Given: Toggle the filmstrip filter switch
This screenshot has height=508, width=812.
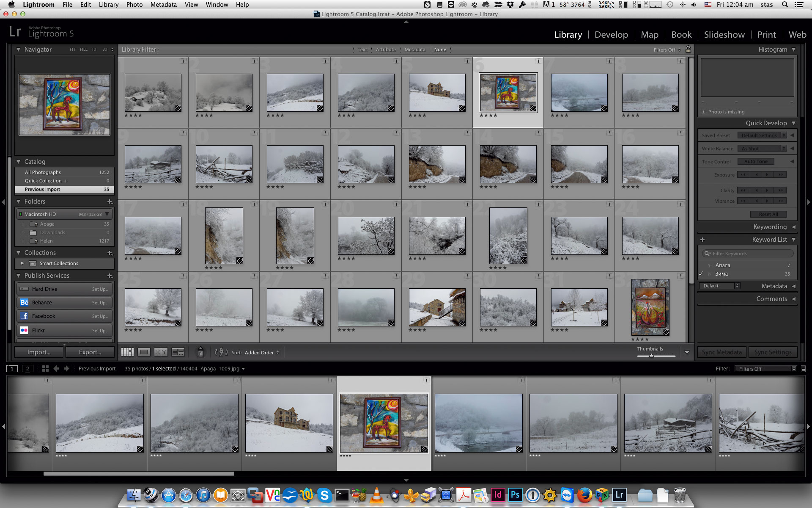Looking at the screenshot, I should click(x=803, y=369).
